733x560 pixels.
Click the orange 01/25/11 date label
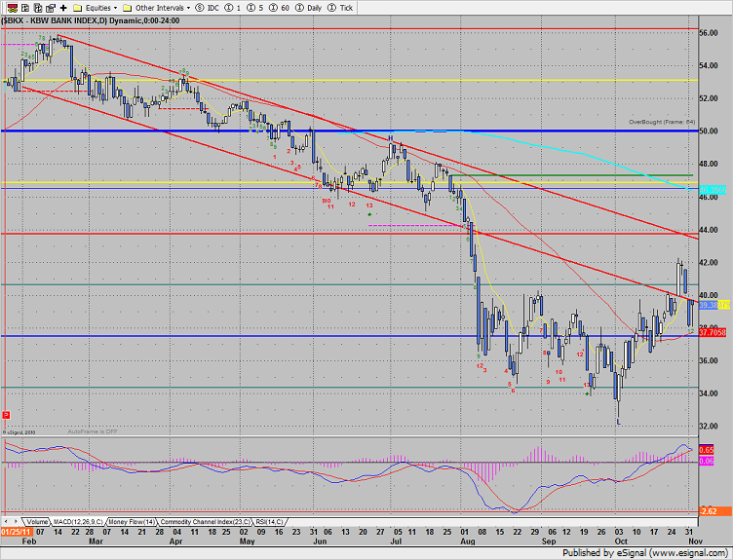[17, 532]
